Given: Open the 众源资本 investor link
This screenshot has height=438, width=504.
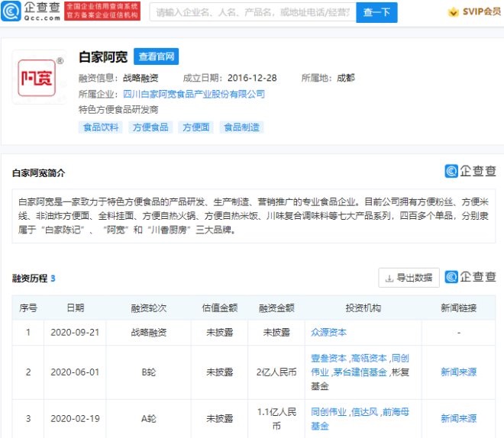Looking at the screenshot, I should click(x=329, y=333).
